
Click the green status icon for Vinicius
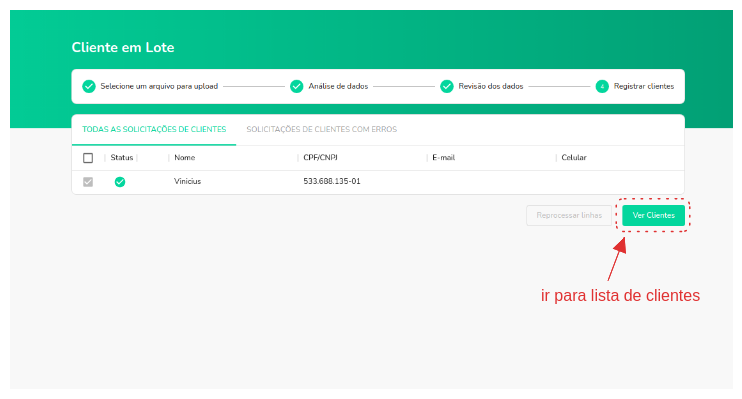120,182
